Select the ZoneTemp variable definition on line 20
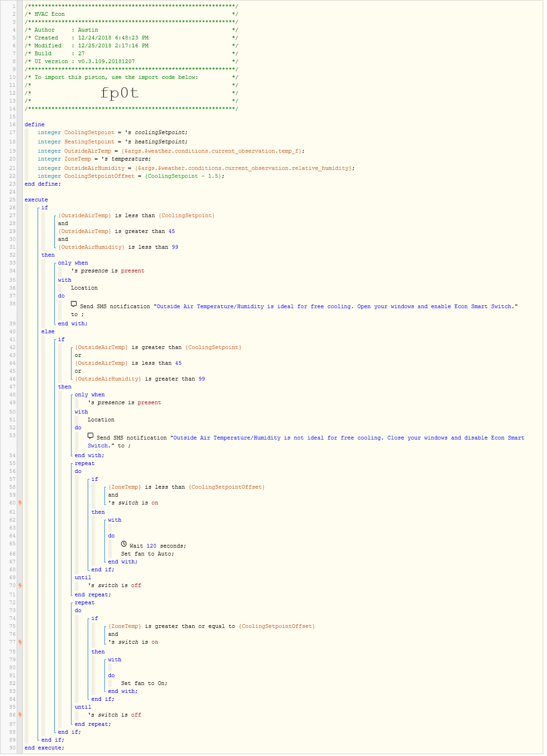Viewport: 547px width, 756px height. coord(94,159)
